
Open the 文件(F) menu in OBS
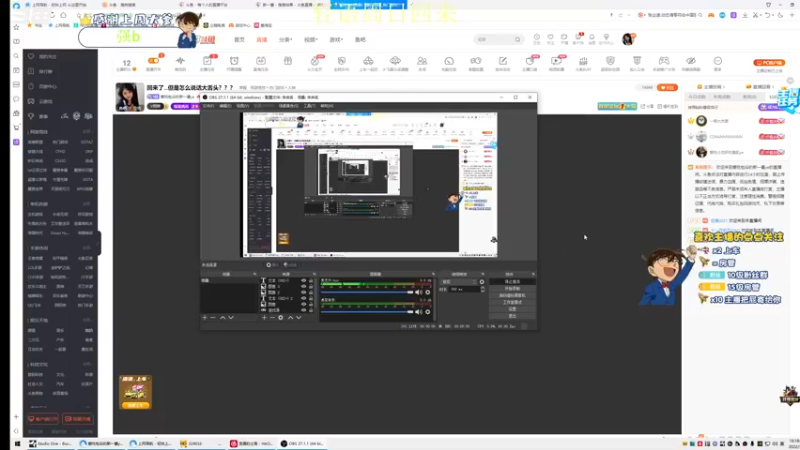point(208,106)
